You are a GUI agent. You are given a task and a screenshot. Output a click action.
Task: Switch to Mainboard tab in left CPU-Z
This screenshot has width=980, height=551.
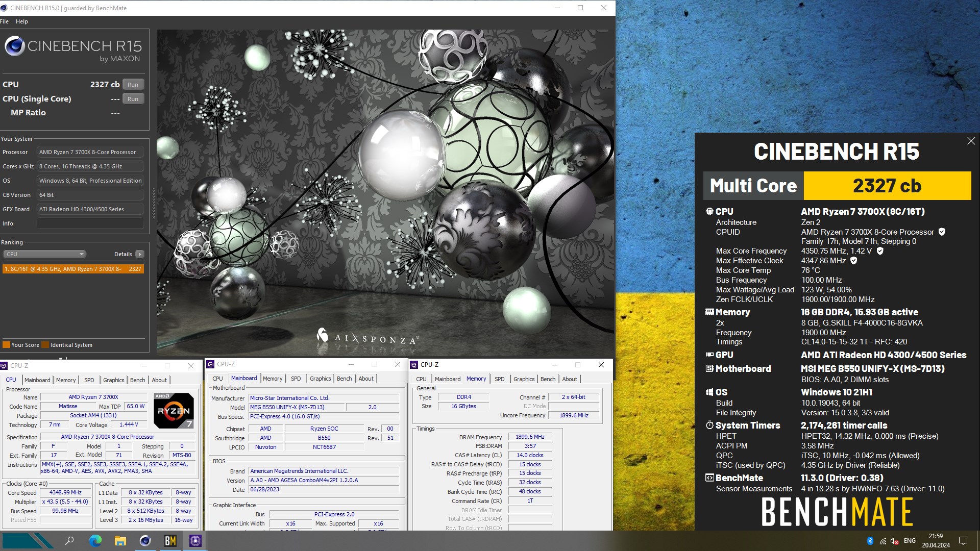pos(37,380)
